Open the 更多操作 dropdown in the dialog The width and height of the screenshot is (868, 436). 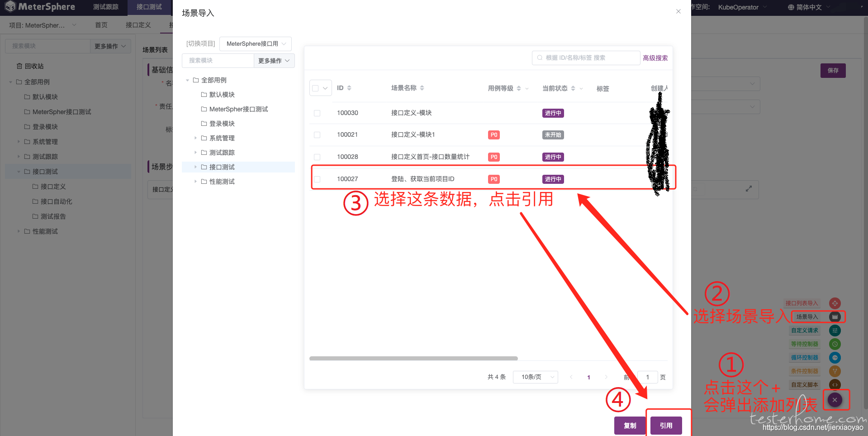click(x=274, y=61)
